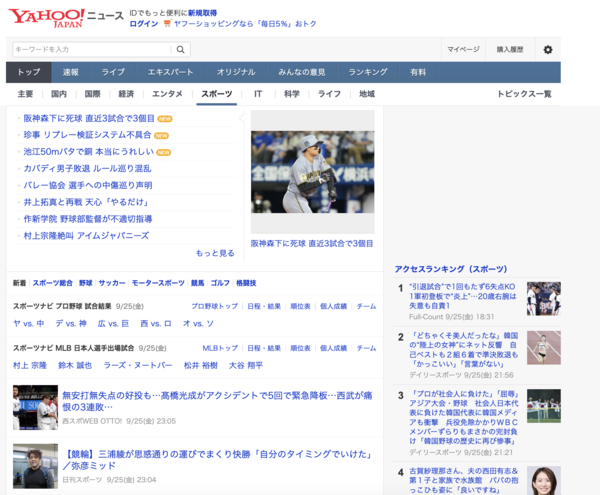Screen dimensions: 600x495
Task: Open headline 珍事 リプレー検証システム不具合
Action: click(87, 135)
